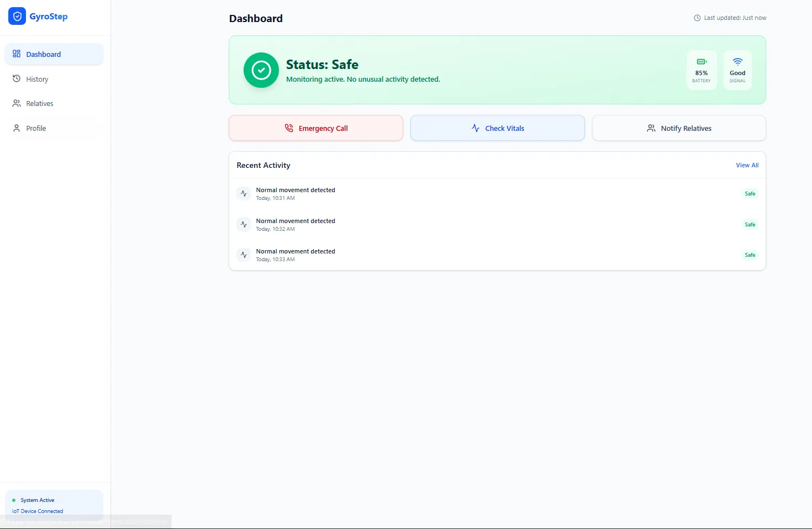Click activity icon for 10:33 AM entry
The image size is (812, 529).
(x=244, y=255)
